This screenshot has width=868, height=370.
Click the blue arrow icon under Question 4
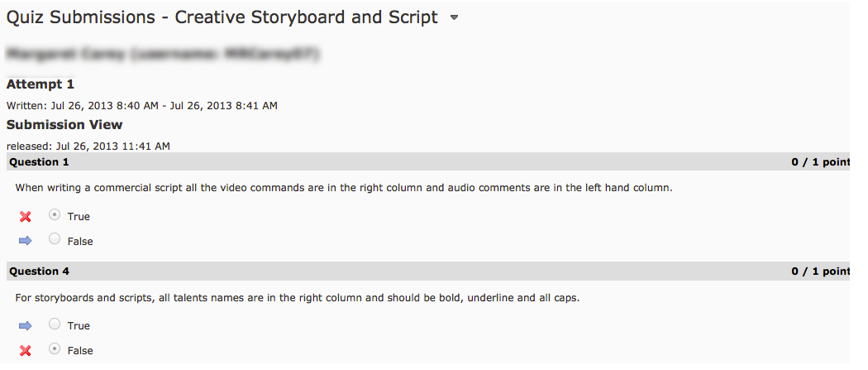click(26, 325)
